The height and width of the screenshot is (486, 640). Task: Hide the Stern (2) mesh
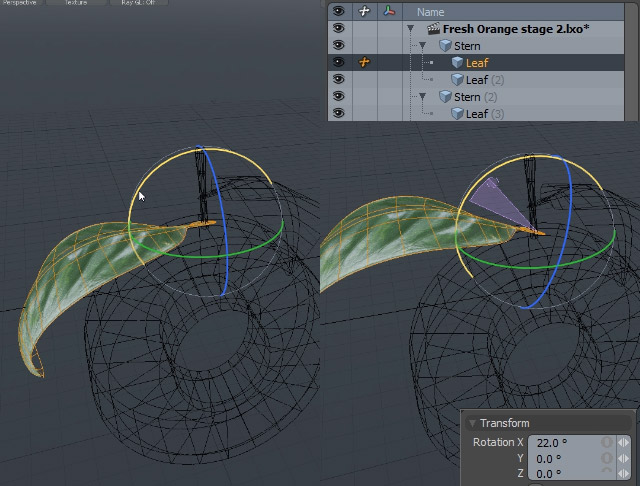point(338,96)
